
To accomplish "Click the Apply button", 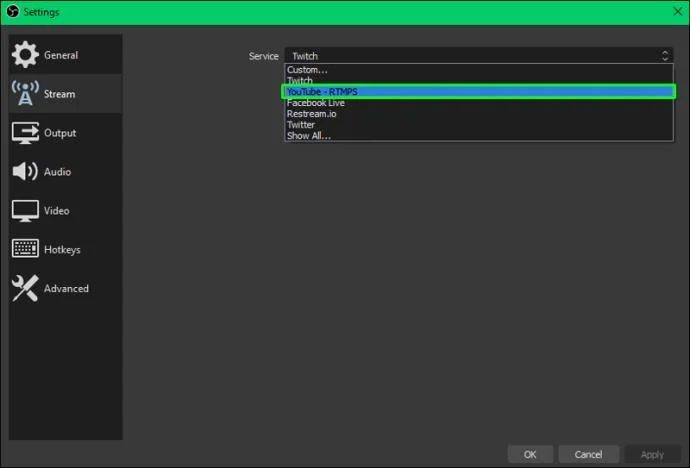I will (x=652, y=454).
